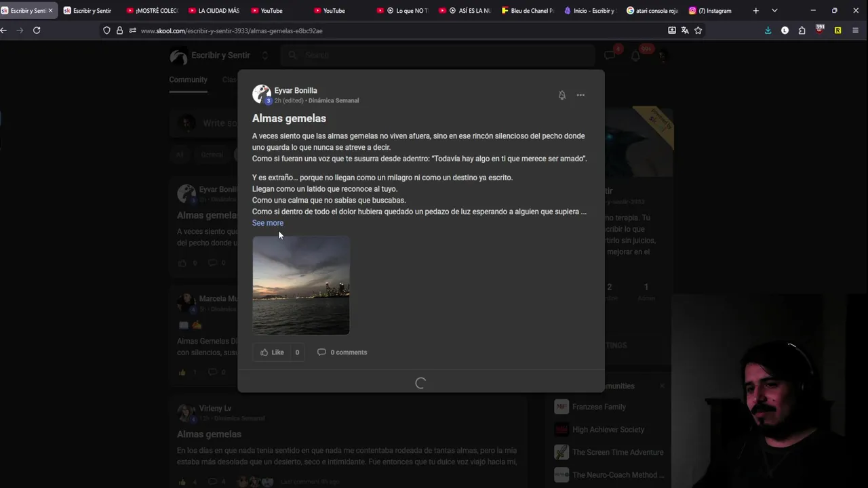Viewport: 868px width, 488px height.
Task: Switch to the Community tab
Action: click(x=189, y=79)
